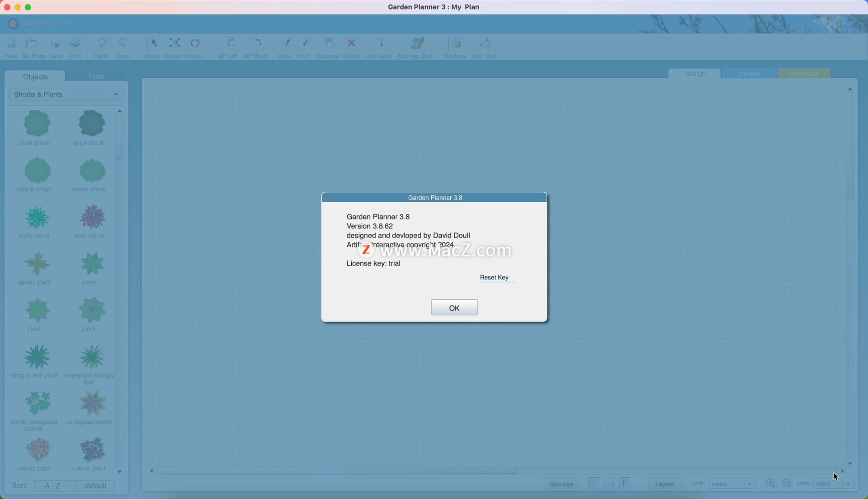The image size is (868, 499).
Task: Sort objects A - Z
Action: pos(54,485)
